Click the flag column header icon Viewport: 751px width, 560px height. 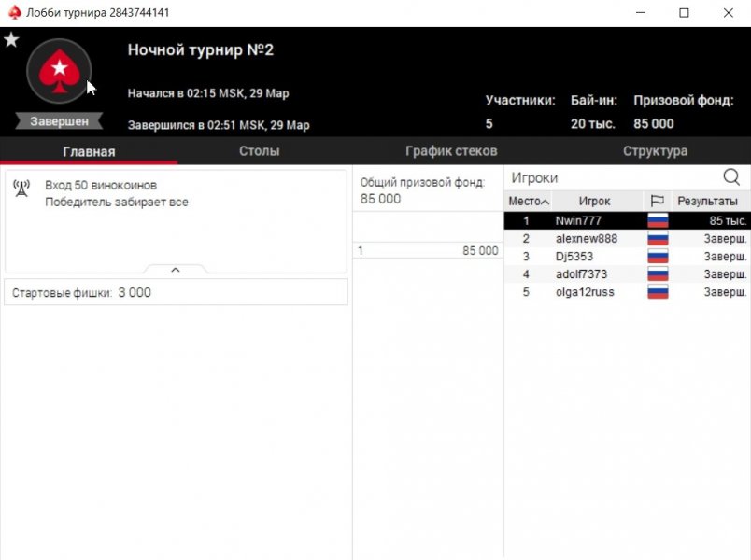pyautogui.click(x=658, y=201)
